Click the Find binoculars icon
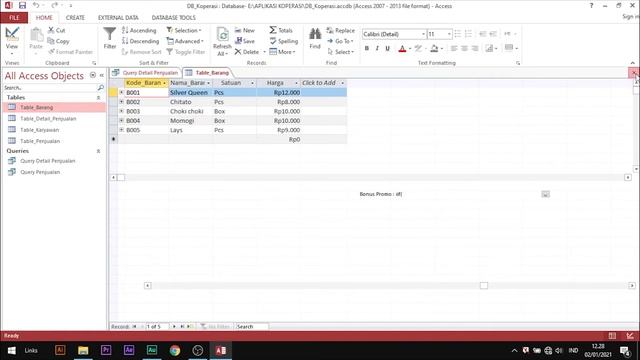640x360 pixels. tap(315, 33)
